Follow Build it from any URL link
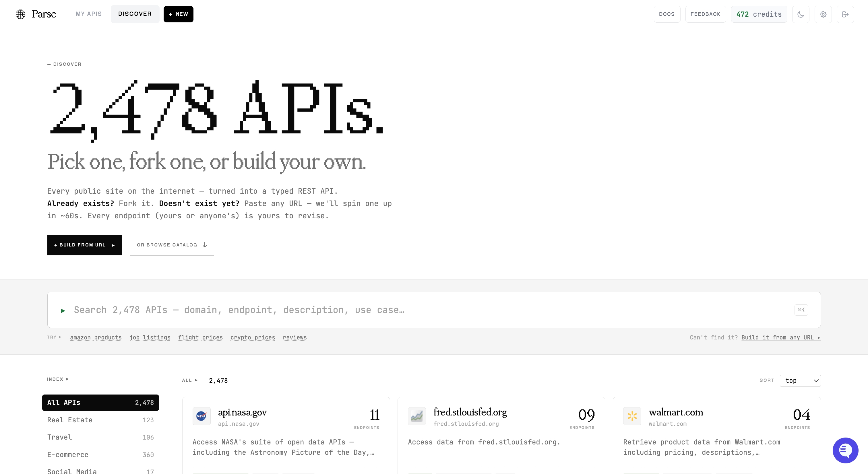 (x=781, y=337)
